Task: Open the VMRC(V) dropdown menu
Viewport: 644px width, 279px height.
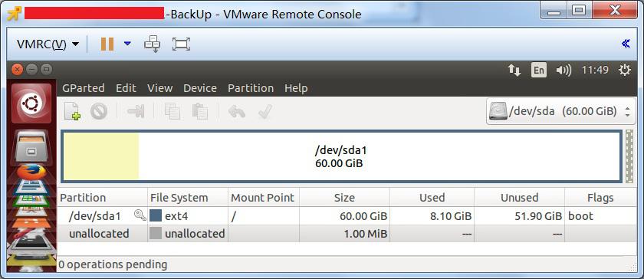Action: (x=48, y=44)
